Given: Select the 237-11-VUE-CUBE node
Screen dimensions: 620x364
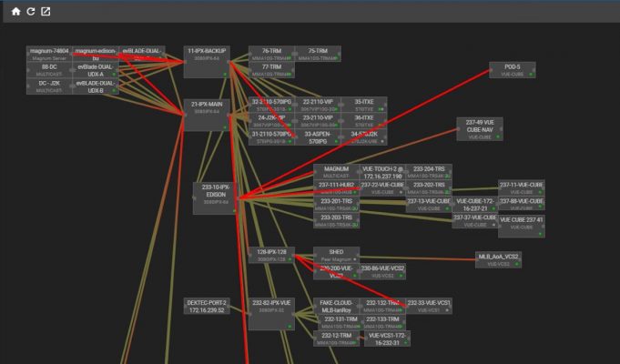Looking at the screenshot, I should [x=522, y=187].
